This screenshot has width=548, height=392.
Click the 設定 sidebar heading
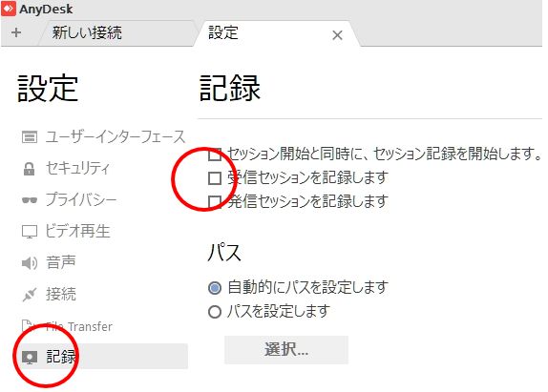[x=48, y=89]
